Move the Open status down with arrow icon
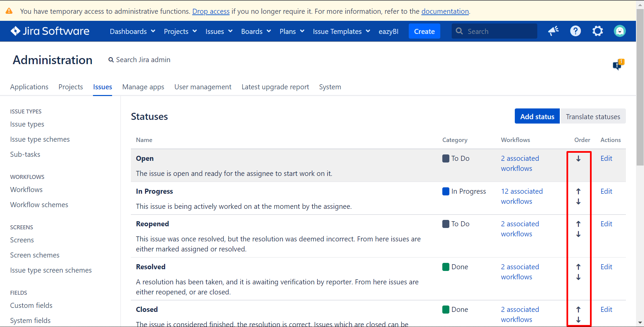 [578, 158]
